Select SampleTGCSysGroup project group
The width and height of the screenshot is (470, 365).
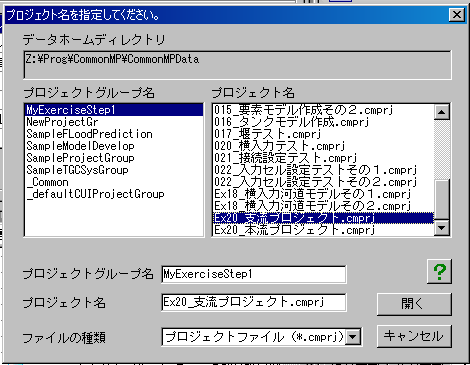[x=114, y=170]
